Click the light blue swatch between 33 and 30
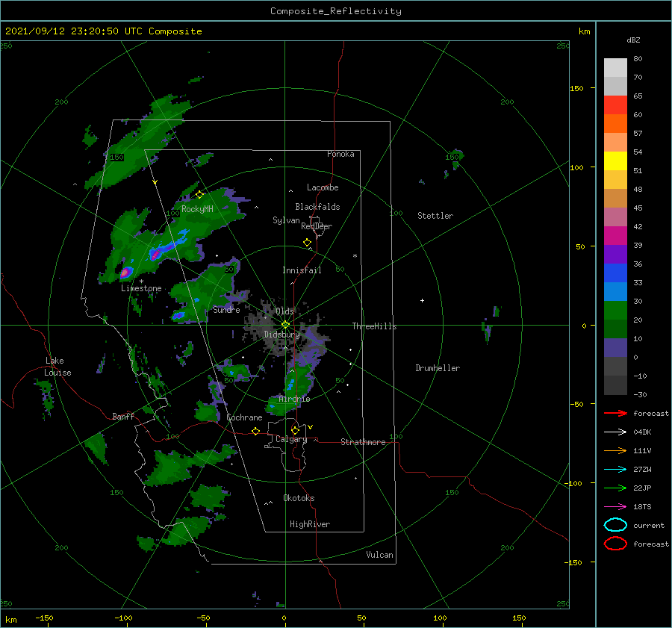Viewport: 672px width, 628px height. coord(615,292)
